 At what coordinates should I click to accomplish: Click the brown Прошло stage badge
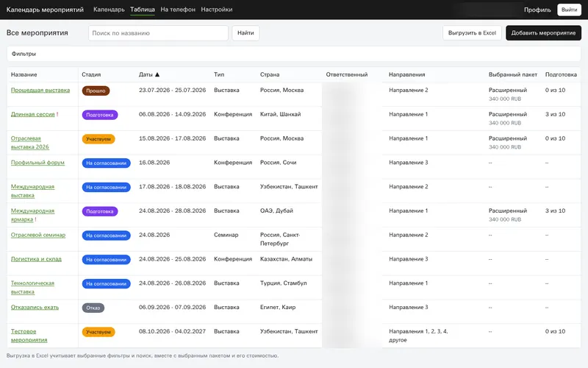click(96, 91)
